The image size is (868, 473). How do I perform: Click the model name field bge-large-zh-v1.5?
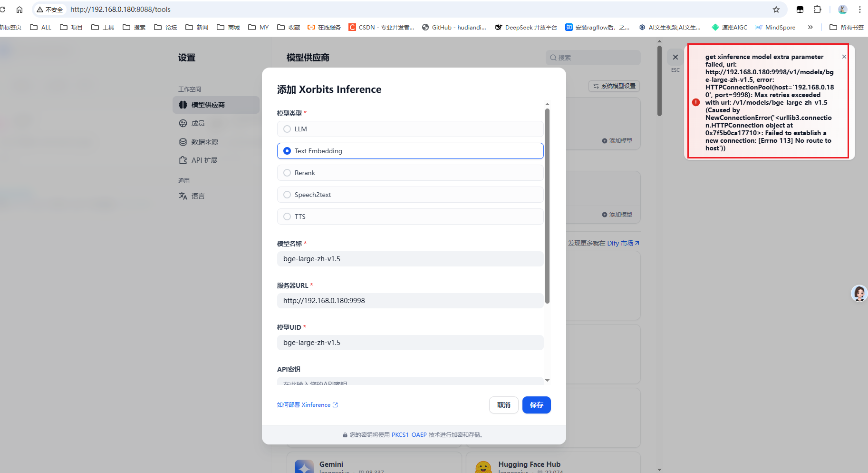pos(410,259)
